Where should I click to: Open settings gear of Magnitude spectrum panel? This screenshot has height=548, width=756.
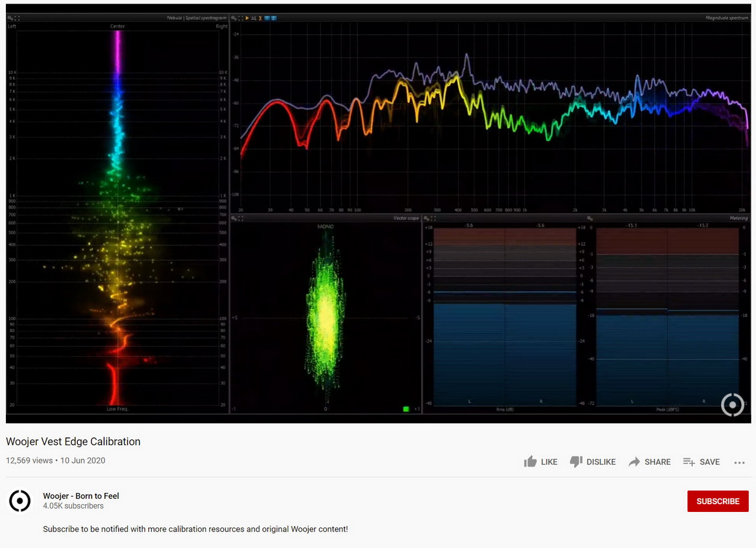point(234,18)
